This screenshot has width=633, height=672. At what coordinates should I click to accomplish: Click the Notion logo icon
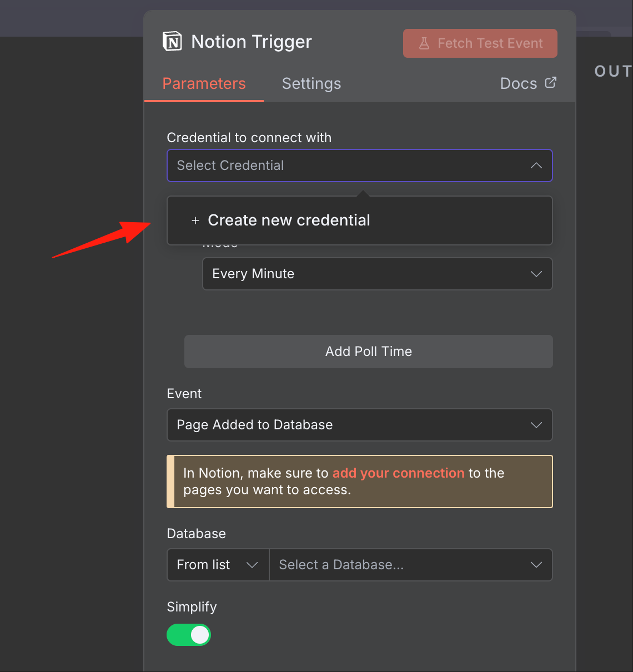172,42
